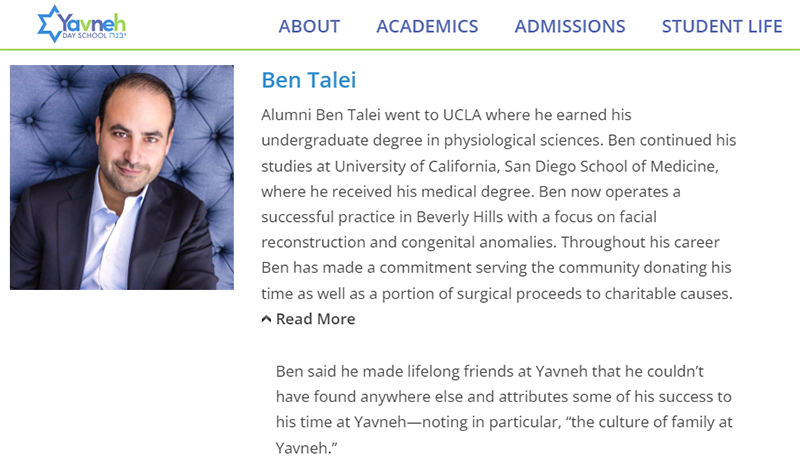Select the STUDENT LIFE menu item
The width and height of the screenshot is (800, 467).
tap(722, 26)
